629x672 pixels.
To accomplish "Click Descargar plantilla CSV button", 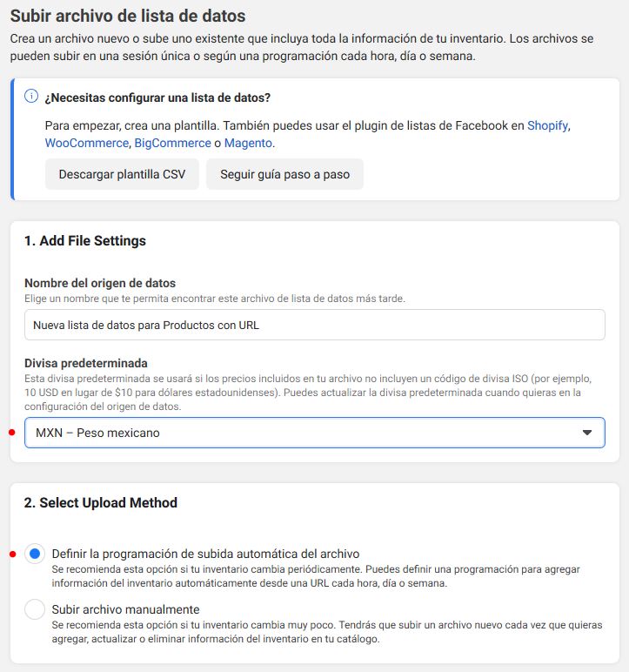I will point(122,174).
